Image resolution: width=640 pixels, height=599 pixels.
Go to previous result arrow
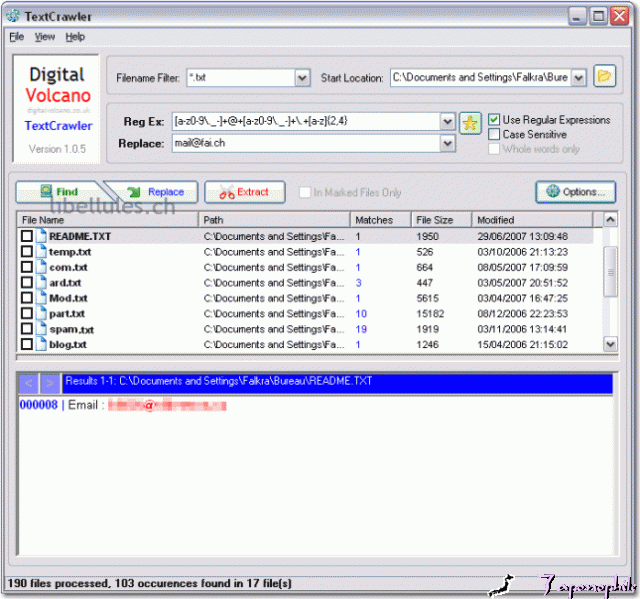click(29, 384)
